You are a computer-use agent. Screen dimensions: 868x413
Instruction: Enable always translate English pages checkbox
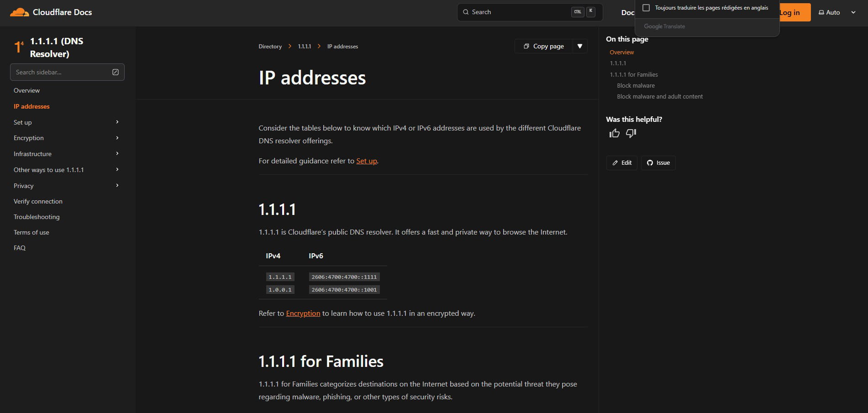point(646,8)
